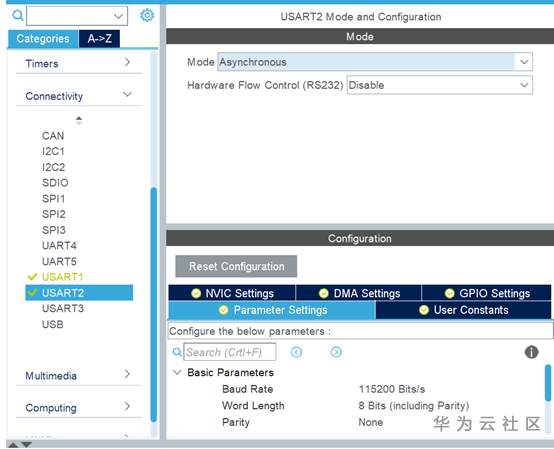Click the categories panel vertical scrollbar
The image size is (554, 449).
(x=153, y=304)
